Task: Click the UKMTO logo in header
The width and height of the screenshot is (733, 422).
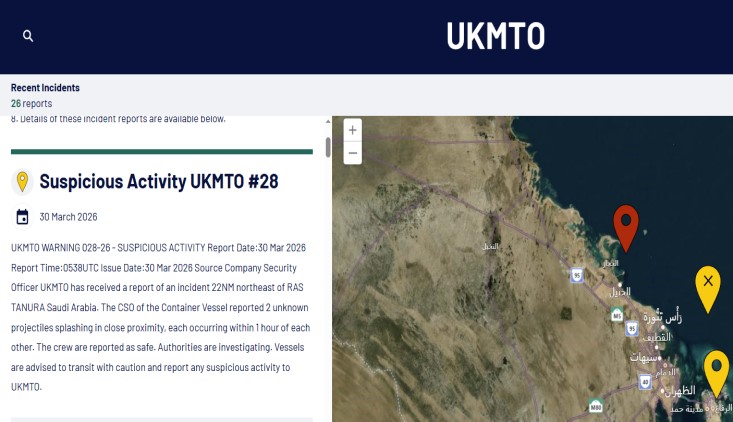Action: (x=495, y=36)
